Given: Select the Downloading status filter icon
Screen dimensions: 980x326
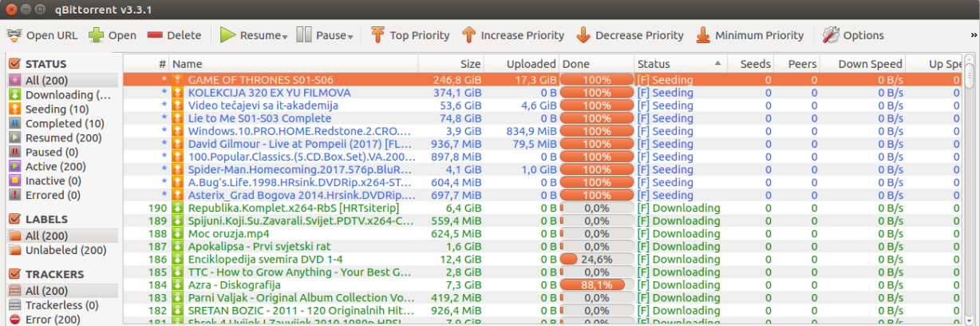Looking at the screenshot, I should coord(15,95).
